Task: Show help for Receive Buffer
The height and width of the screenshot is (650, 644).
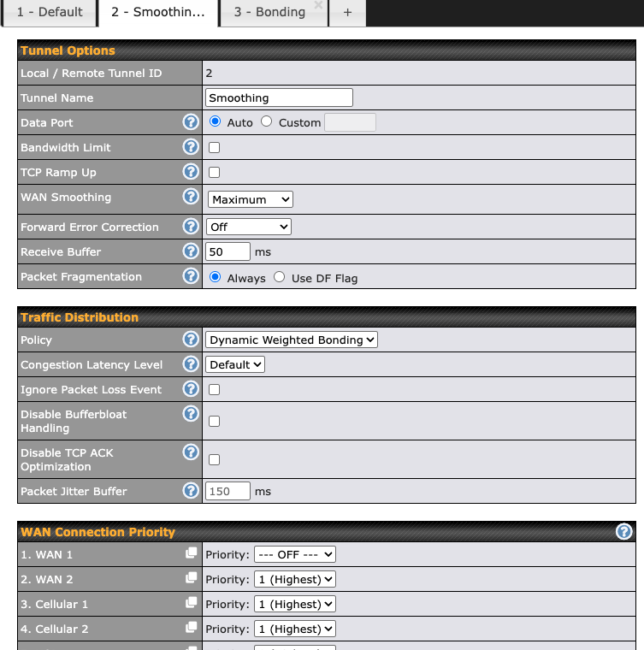Action: click(191, 251)
